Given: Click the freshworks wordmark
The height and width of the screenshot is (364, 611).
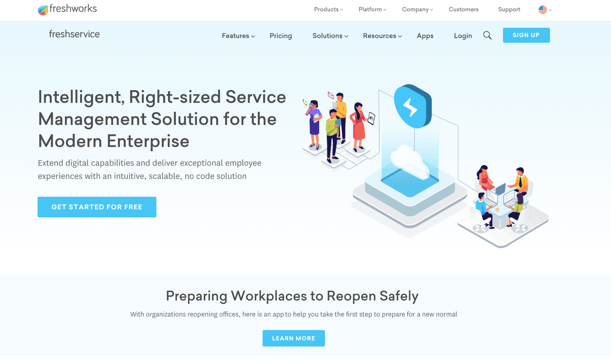Looking at the screenshot, I should (x=73, y=9).
